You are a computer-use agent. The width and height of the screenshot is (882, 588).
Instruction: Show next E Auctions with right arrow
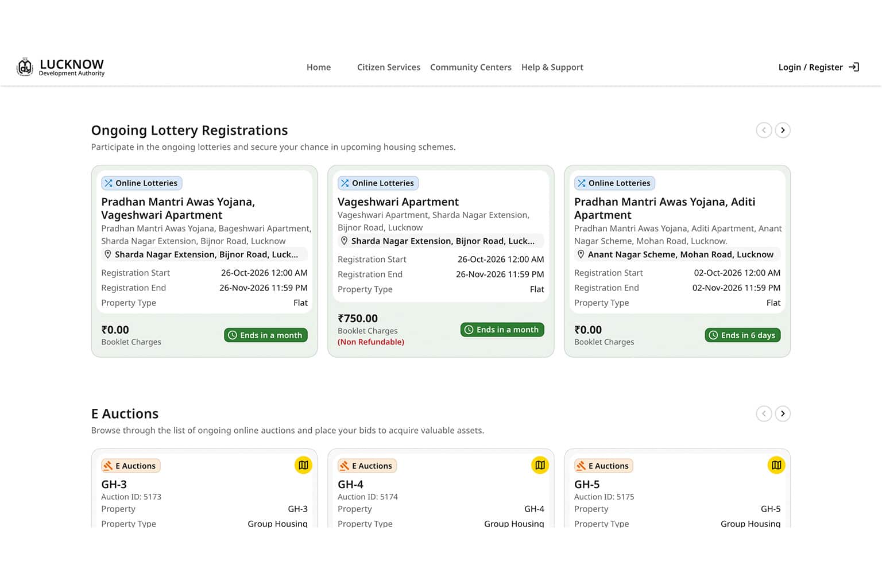pos(783,413)
